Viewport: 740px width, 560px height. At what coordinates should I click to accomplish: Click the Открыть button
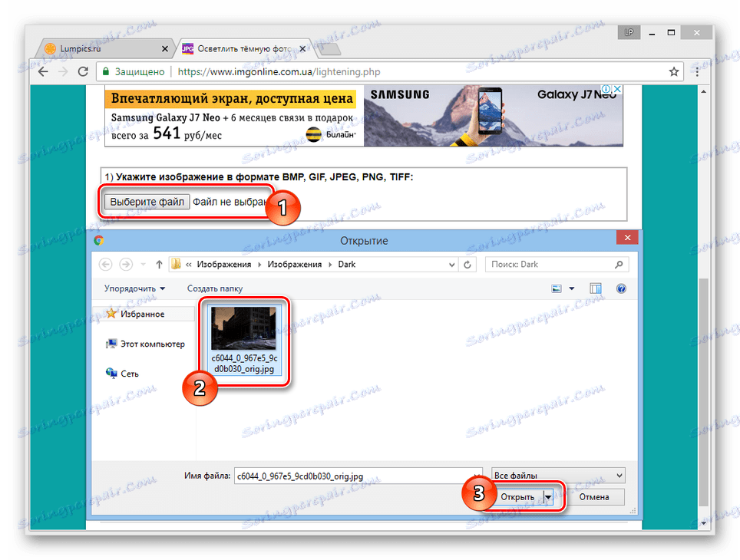(x=517, y=497)
